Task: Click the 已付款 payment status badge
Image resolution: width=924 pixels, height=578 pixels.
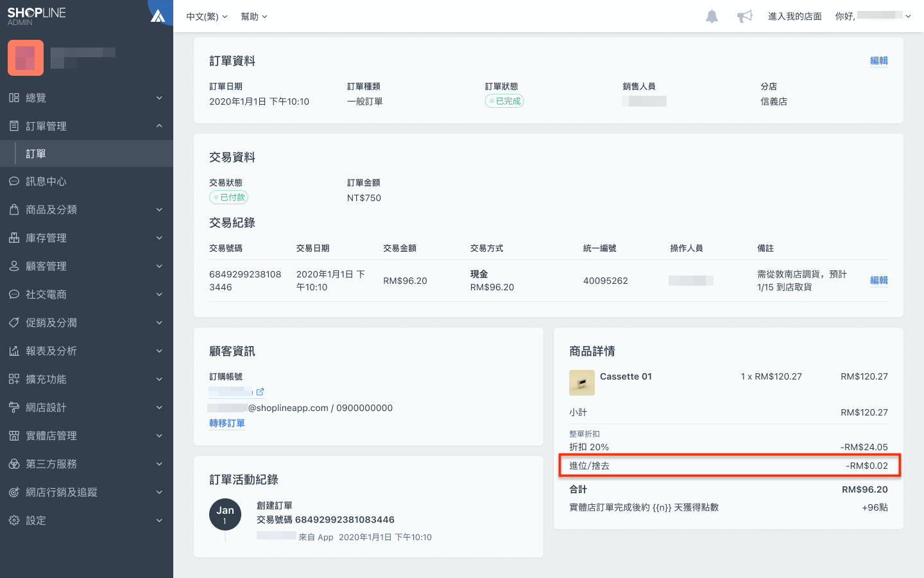Action: click(x=228, y=197)
